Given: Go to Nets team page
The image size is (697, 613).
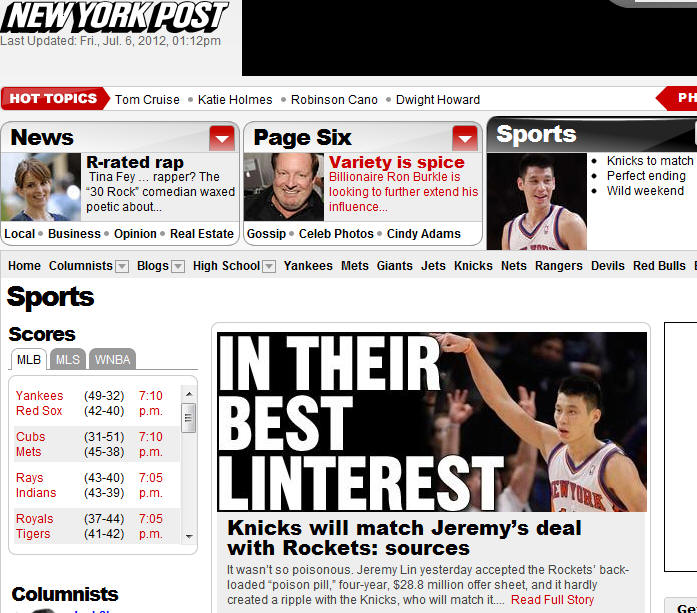Looking at the screenshot, I should click(x=514, y=266).
